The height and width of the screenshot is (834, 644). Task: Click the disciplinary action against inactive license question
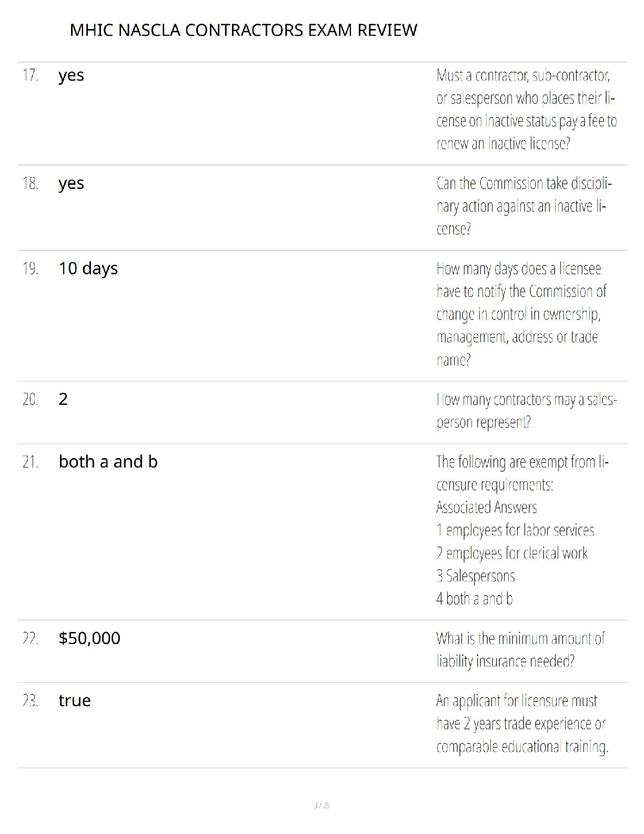tap(524, 206)
